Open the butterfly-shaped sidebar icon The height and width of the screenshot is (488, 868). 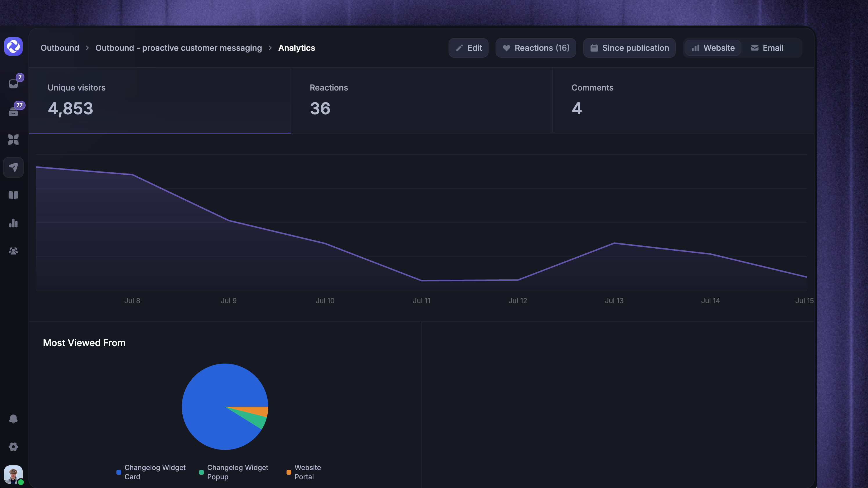13,140
